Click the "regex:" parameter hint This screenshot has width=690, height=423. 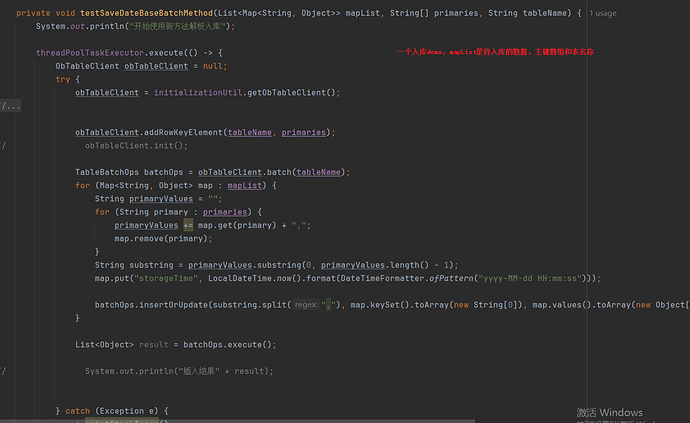pyautogui.click(x=306, y=305)
